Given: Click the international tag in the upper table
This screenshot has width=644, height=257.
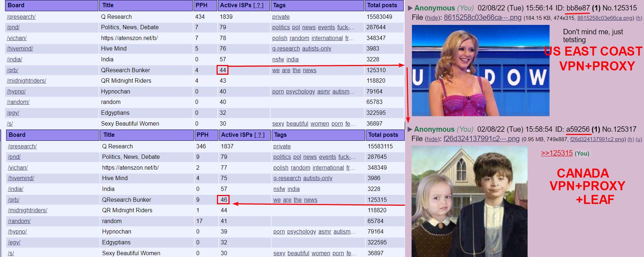Looking at the screenshot, I should click(x=327, y=38).
